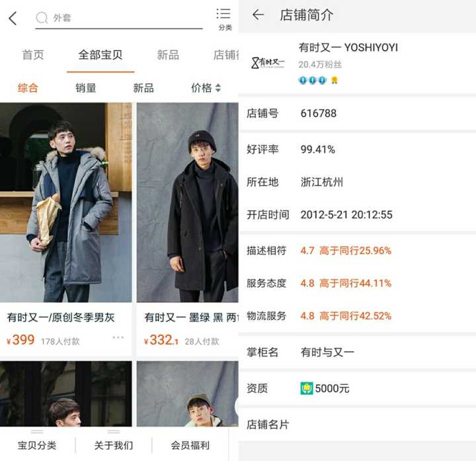Click the 外套 search input field
476x461 pixels.
click(119, 19)
